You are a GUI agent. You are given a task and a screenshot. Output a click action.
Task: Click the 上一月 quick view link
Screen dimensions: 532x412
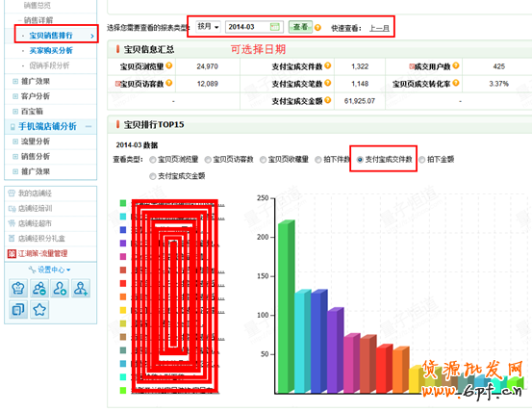379,28
